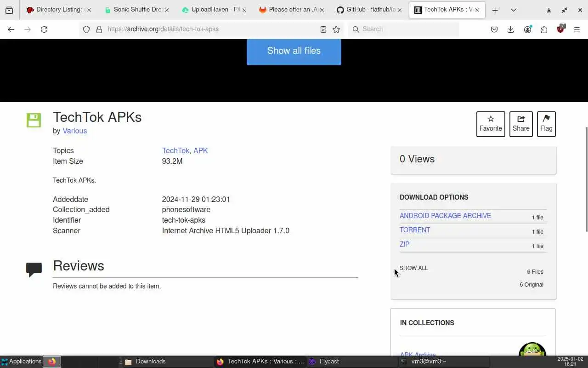Close the TechTok APKs tab
588x368 pixels.
[x=477, y=10]
